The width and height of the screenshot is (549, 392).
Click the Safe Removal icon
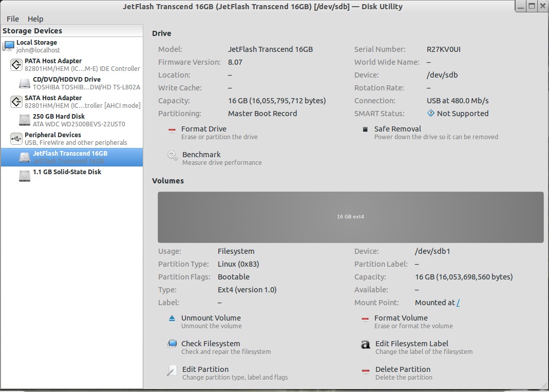365,129
